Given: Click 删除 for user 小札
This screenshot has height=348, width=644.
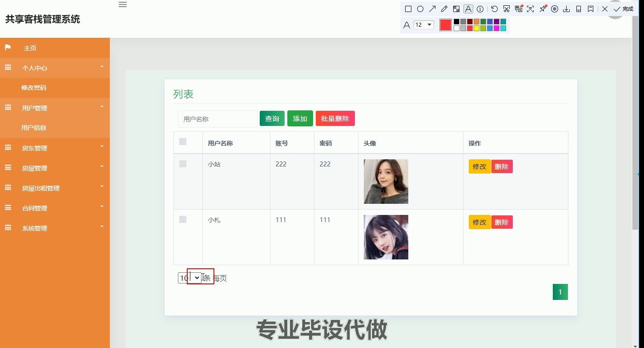Looking at the screenshot, I should 502,222.
